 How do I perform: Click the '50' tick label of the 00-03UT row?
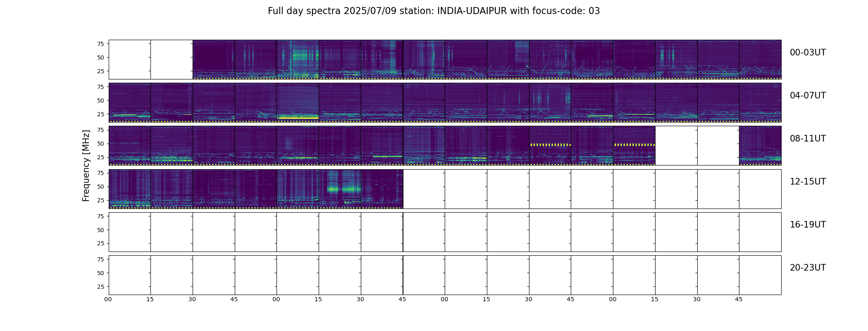100,58
